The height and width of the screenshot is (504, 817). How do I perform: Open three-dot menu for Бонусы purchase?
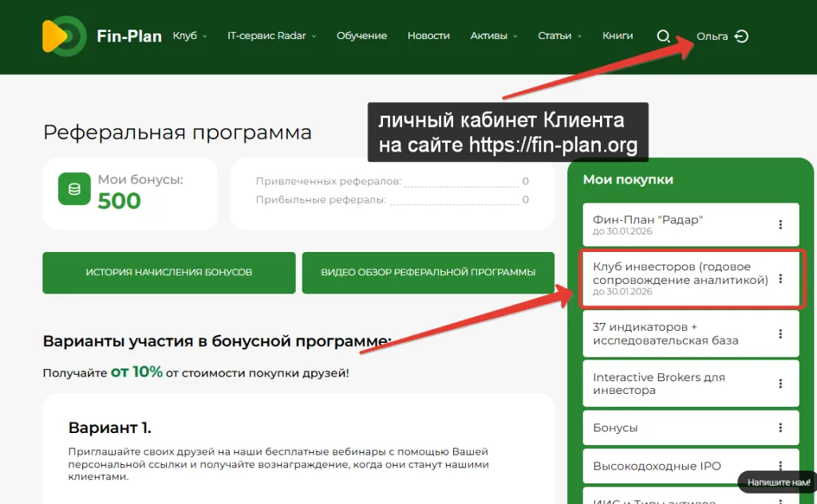tap(780, 427)
